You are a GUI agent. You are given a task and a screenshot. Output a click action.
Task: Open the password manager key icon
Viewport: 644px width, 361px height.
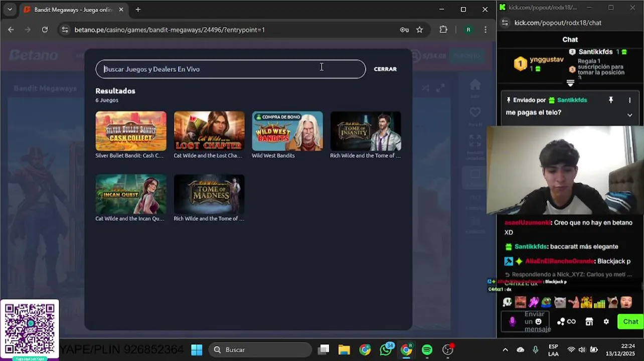click(404, 30)
